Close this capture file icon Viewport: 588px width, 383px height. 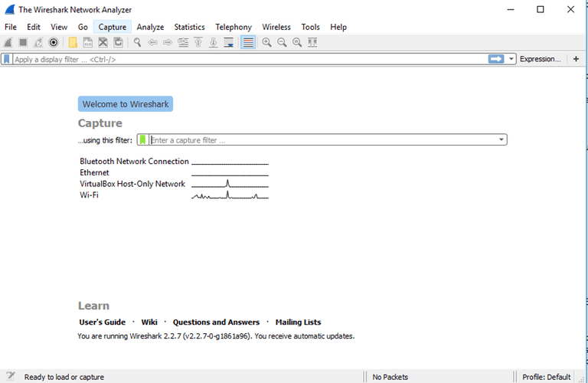pyautogui.click(x=103, y=42)
